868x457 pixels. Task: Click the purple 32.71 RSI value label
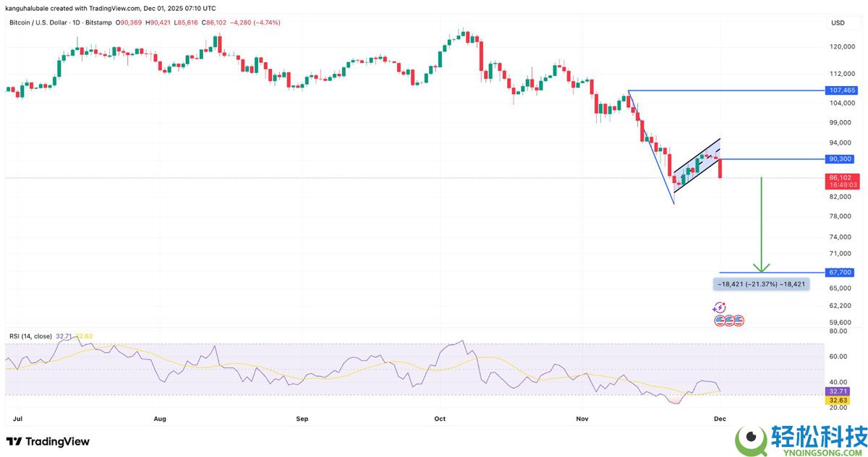pos(838,390)
